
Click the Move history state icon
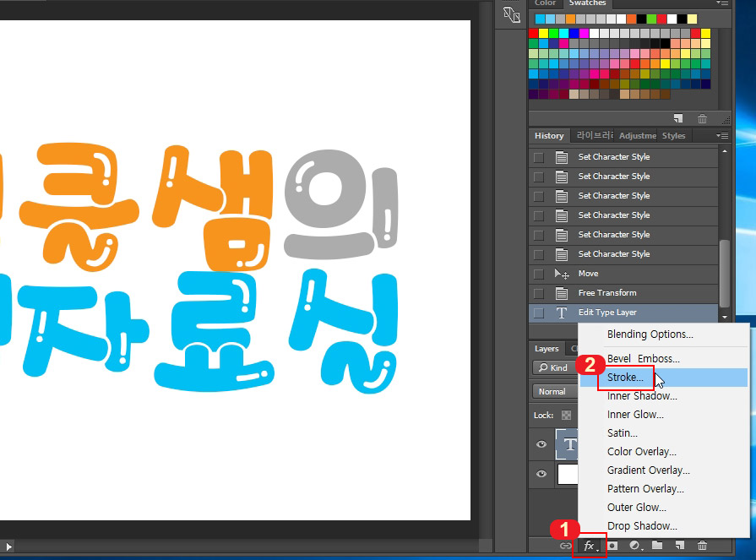561,274
